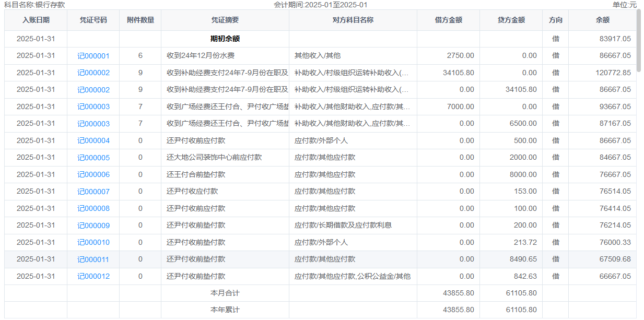
Task: Click the 本月合计 totals row label
Action: click(x=225, y=293)
